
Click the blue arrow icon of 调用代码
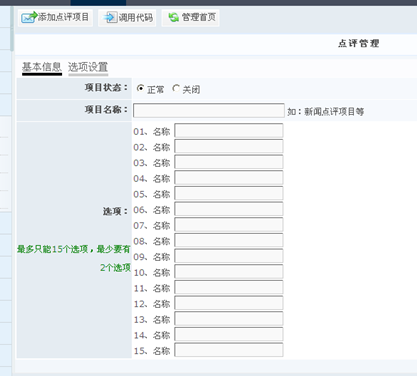(x=110, y=17)
